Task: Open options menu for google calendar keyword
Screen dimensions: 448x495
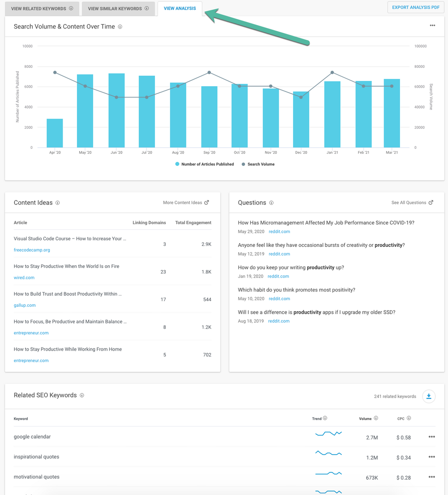Action: click(432, 437)
